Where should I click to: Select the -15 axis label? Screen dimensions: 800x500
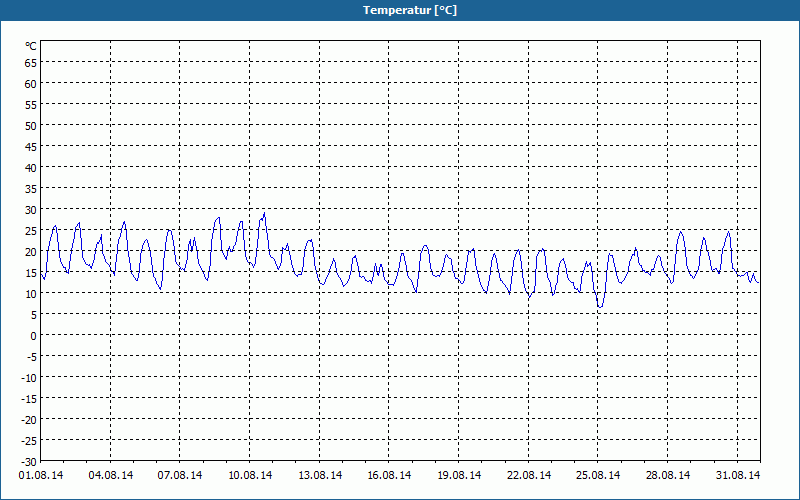29,398
